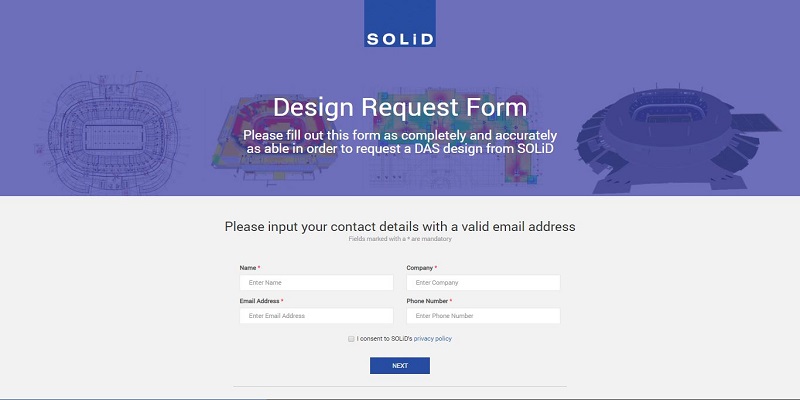Click the NEXT button

pyautogui.click(x=400, y=366)
